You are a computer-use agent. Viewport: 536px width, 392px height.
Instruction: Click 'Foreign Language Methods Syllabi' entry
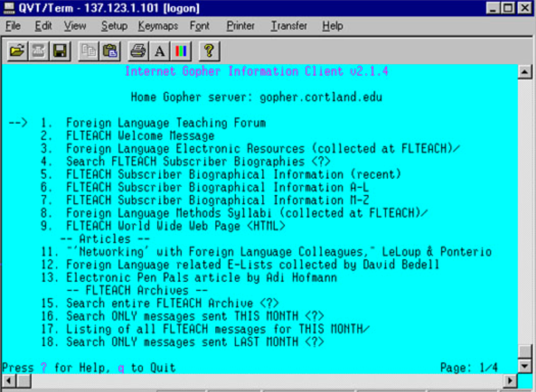coord(247,213)
